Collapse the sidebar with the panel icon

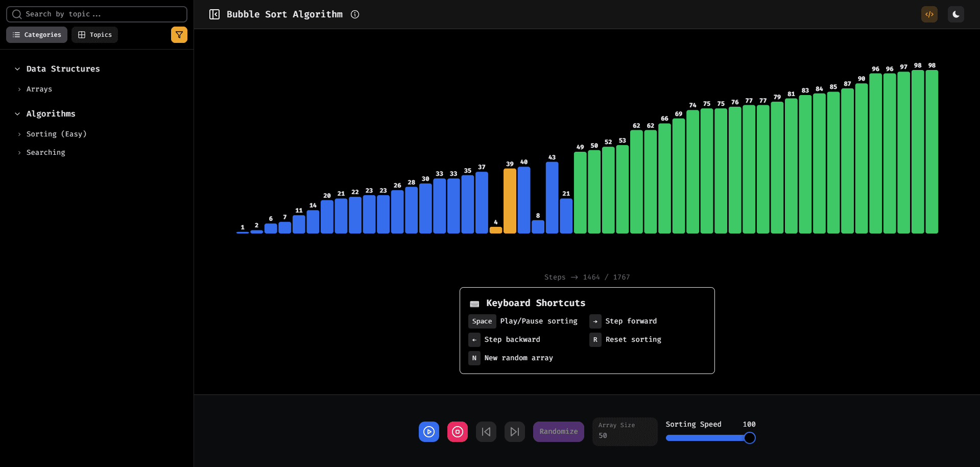tap(214, 14)
